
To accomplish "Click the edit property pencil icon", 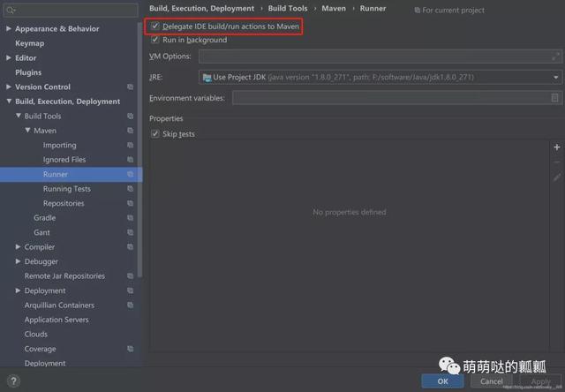I will 557,177.
